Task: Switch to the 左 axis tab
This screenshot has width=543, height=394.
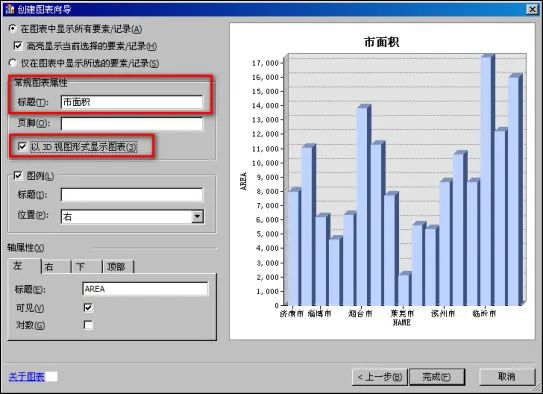Action: coord(24,266)
